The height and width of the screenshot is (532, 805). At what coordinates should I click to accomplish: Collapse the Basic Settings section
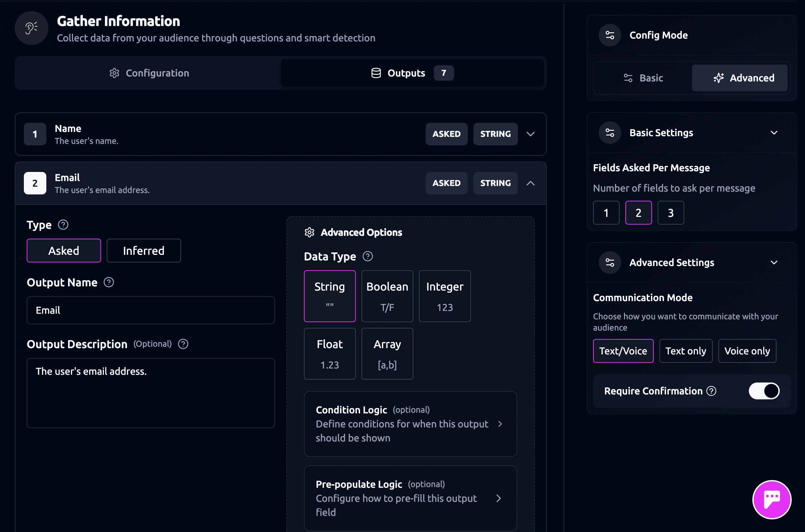click(x=774, y=133)
